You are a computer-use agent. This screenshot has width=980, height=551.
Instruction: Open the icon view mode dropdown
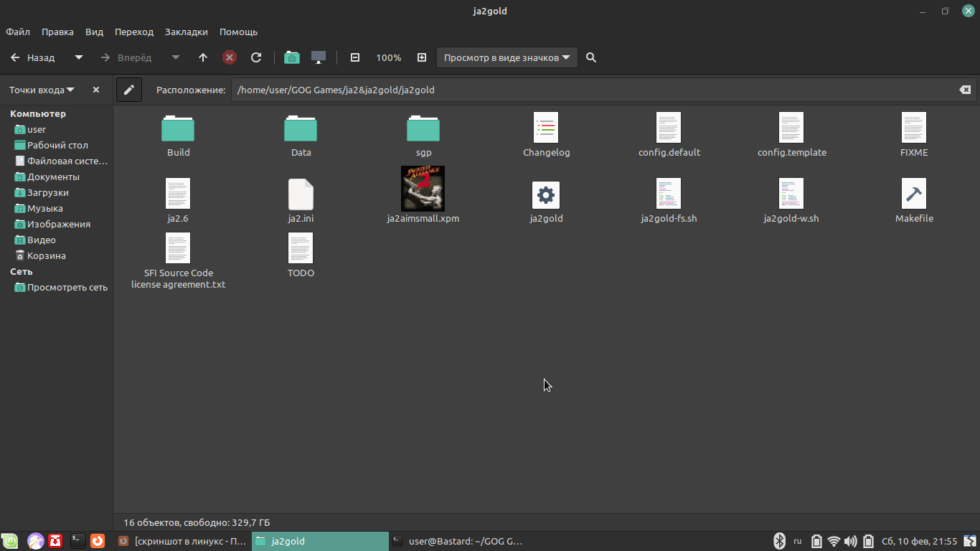click(507, 57)
